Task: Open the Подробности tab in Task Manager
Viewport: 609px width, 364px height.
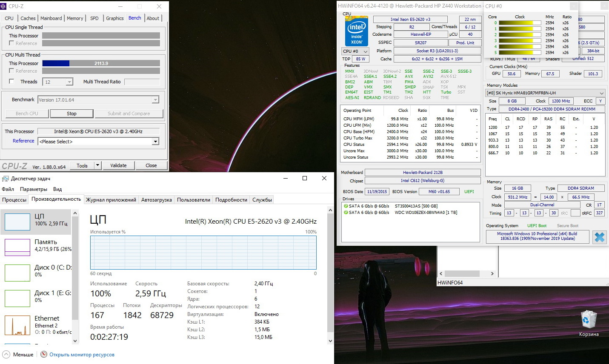Action: click(231, 200)
